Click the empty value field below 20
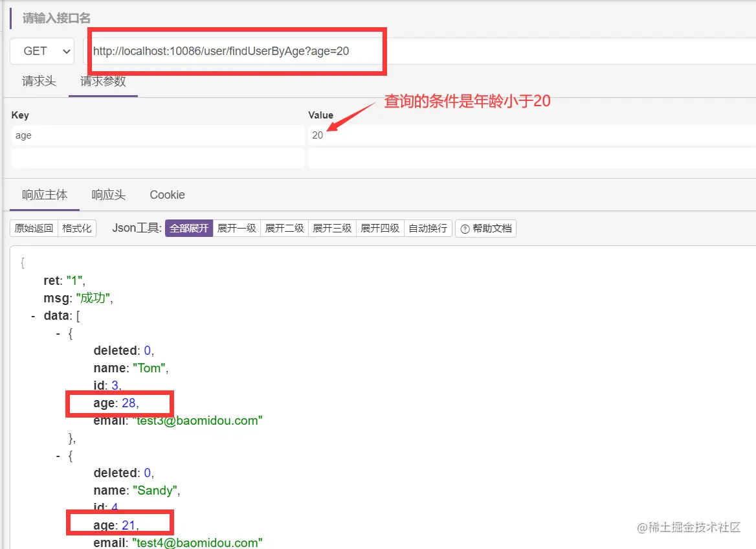 [532, 158]
